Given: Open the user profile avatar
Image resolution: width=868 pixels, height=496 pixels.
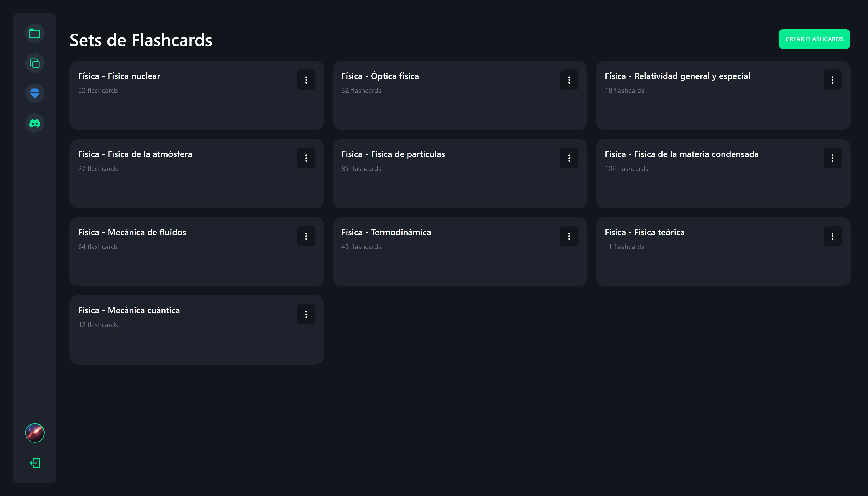Looking at the screenshot, I should 35,433.
